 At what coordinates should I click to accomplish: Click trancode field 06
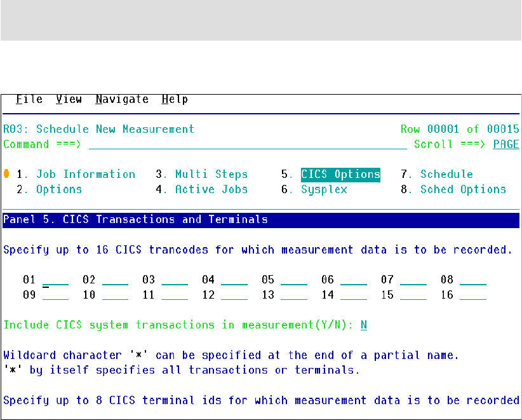(x=354, y=280)
